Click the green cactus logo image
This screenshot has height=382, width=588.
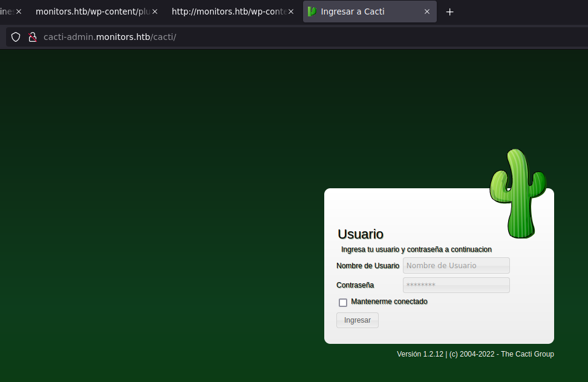point(517,194)
